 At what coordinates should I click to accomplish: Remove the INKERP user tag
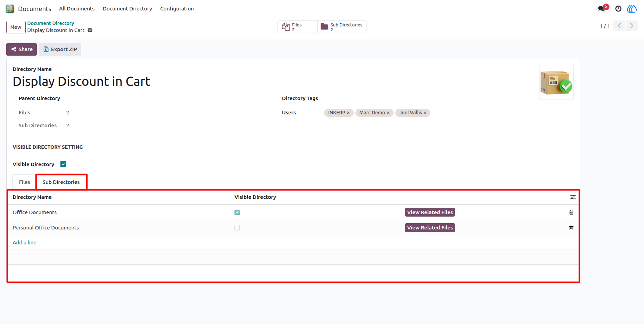[348, 113]
